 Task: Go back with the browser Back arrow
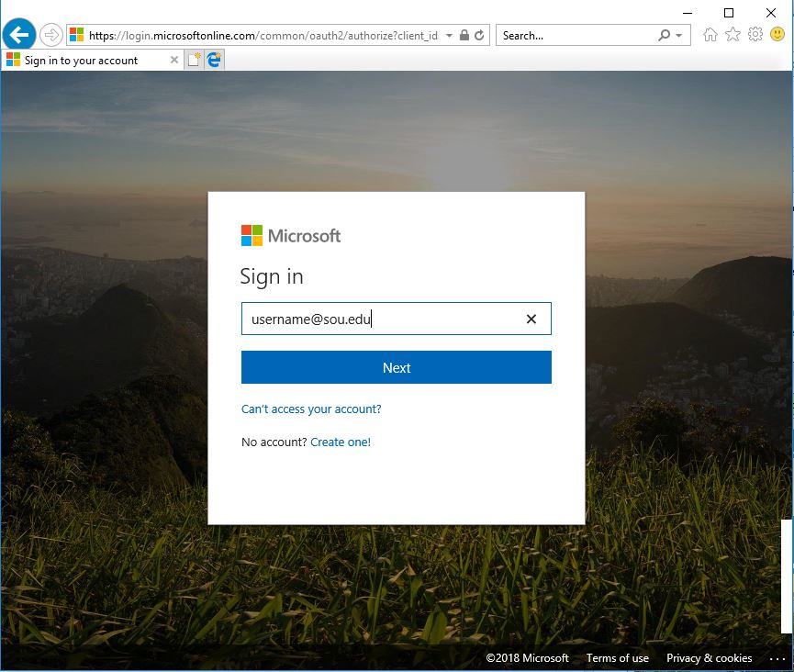19,35
